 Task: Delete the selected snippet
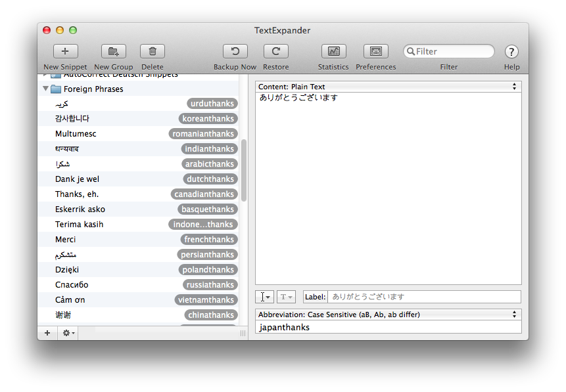pyautogui.click(x=152, y=51)
